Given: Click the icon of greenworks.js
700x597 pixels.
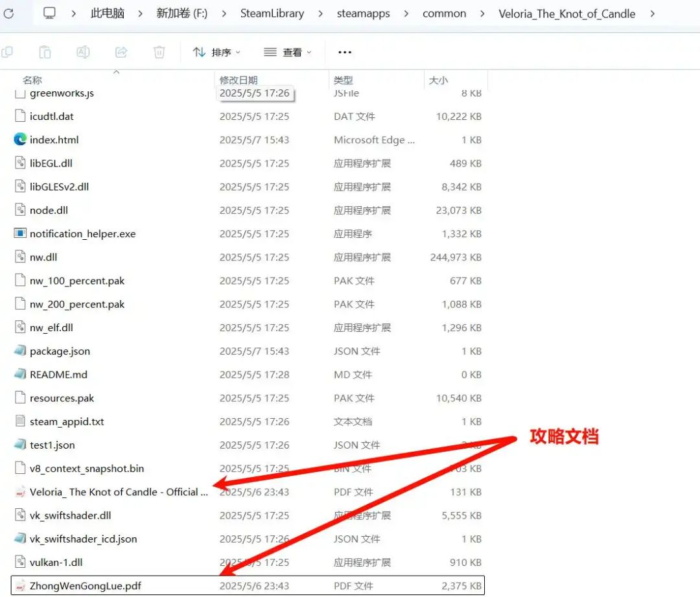Looking at the screenshot, I should pyautogui.click(x=20, y=93).
